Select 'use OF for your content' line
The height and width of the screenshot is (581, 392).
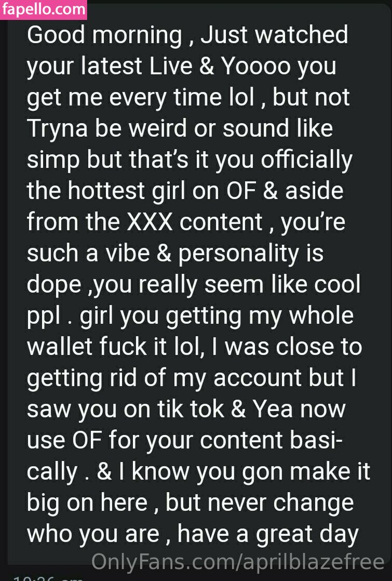click(155, 441)
